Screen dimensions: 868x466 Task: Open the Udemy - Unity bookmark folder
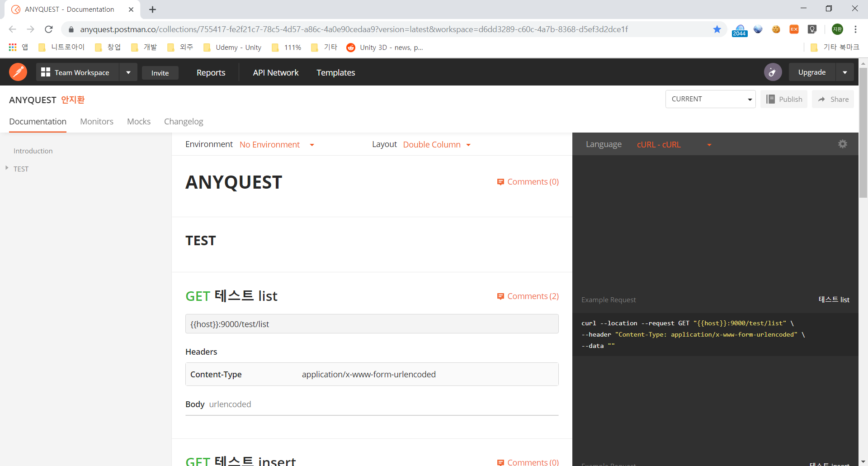pos(232,47)
